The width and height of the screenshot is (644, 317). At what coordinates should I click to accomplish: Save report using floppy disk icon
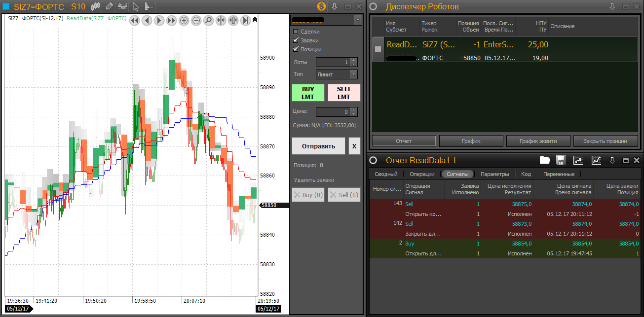[x=561, y=160]
